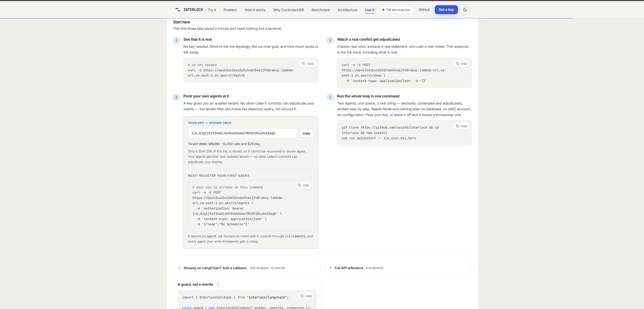Copy the /v1/demo POST curl command

(x=461, y=64)
